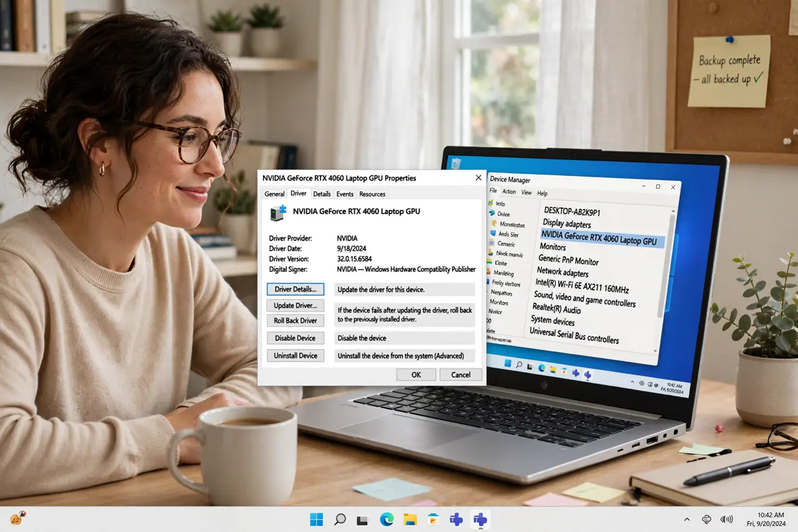Open Start menu in the bottom taskbar
Screen dimensions: 798x532
point(317,520)
